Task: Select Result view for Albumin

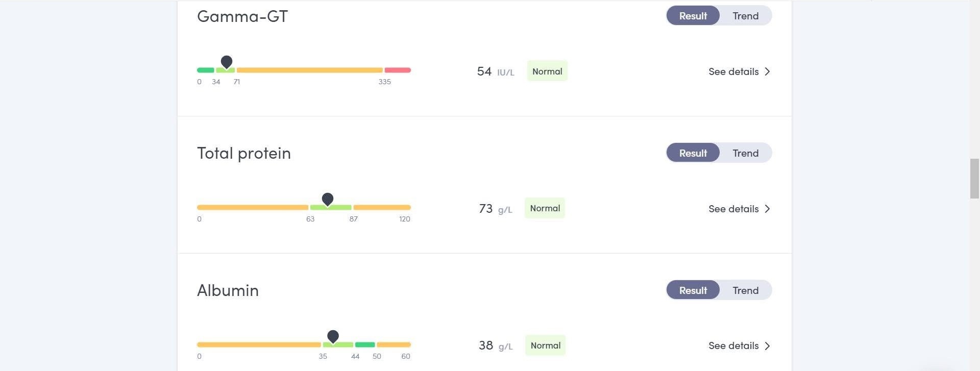Action: tap(693, 290)
